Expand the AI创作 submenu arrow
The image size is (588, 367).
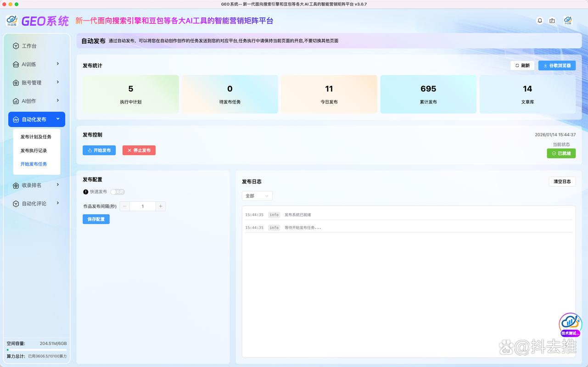click(58, 100)
